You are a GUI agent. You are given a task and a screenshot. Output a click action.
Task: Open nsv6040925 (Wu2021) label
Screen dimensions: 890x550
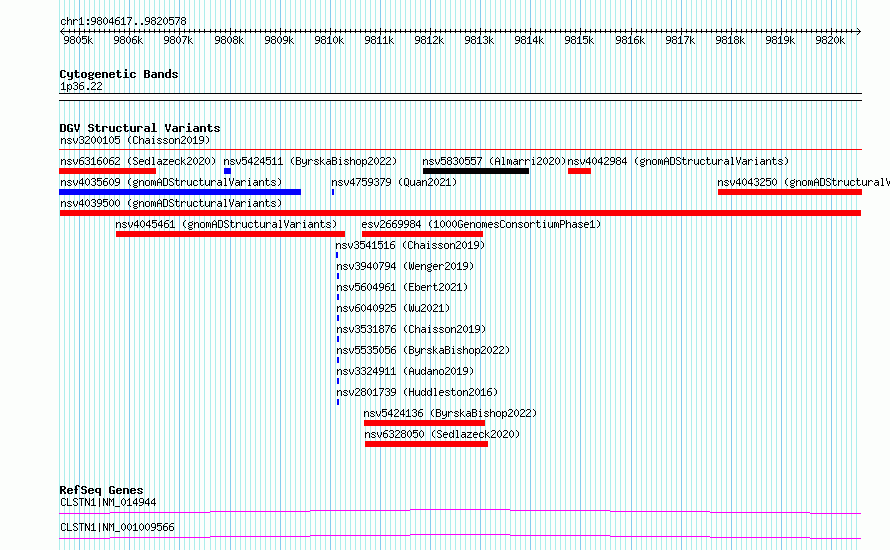coord(393,308)
